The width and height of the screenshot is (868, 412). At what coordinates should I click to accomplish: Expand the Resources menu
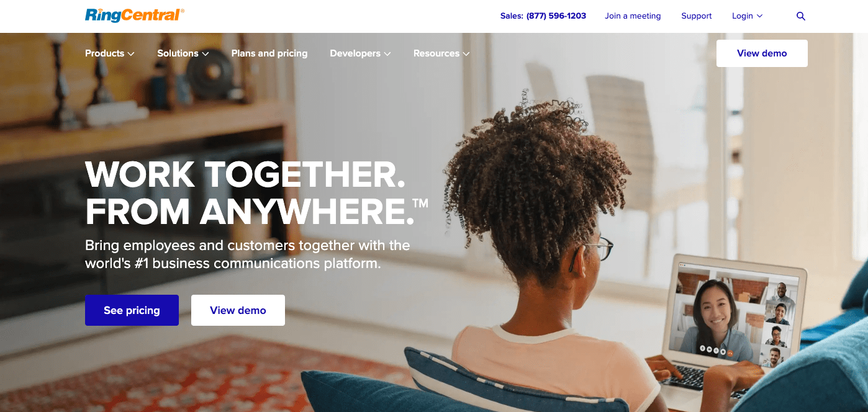(x=441, y=53)
